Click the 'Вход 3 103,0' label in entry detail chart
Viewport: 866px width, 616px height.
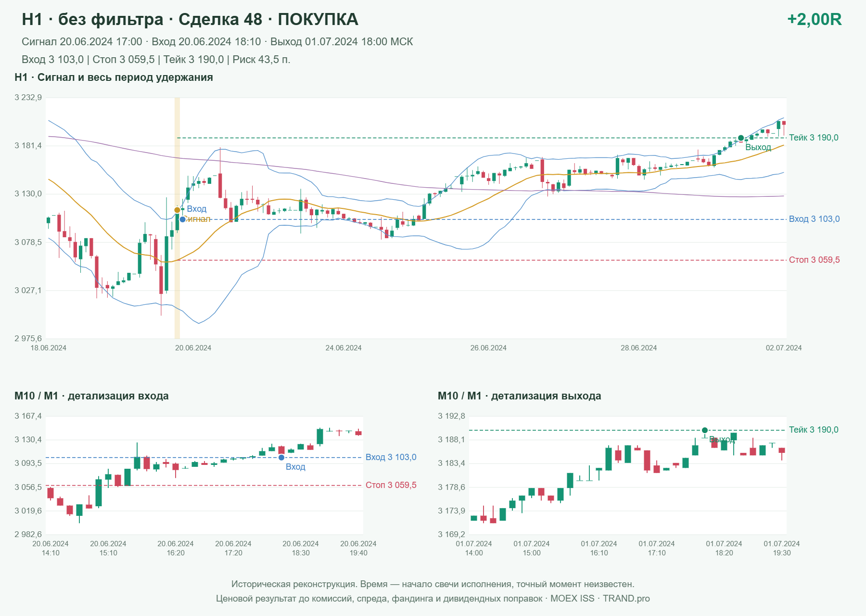pos(391,457)
